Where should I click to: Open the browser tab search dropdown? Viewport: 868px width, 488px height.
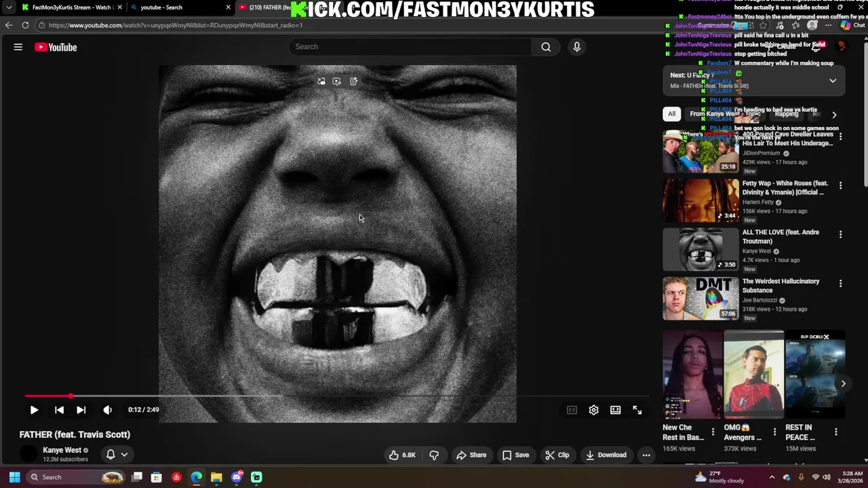pos(8,7)
